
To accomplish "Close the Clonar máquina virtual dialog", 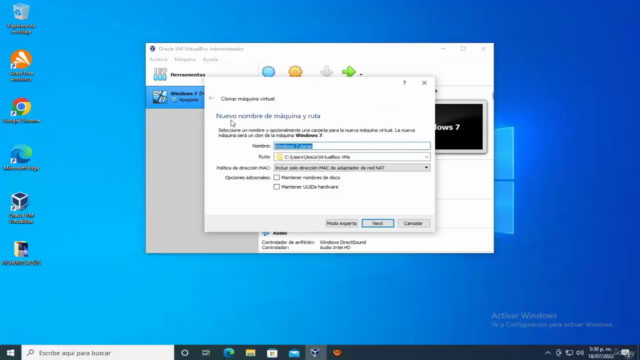I will 424,83.
